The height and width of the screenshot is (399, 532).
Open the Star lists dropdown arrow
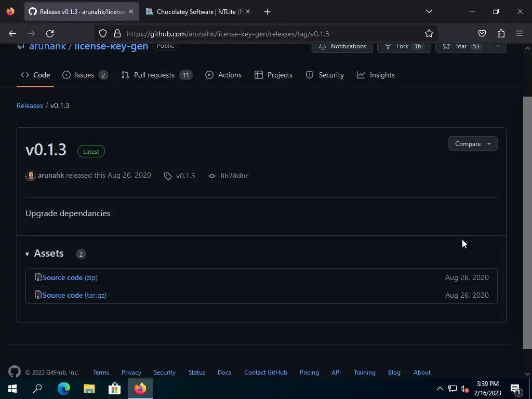pos(498,46)
